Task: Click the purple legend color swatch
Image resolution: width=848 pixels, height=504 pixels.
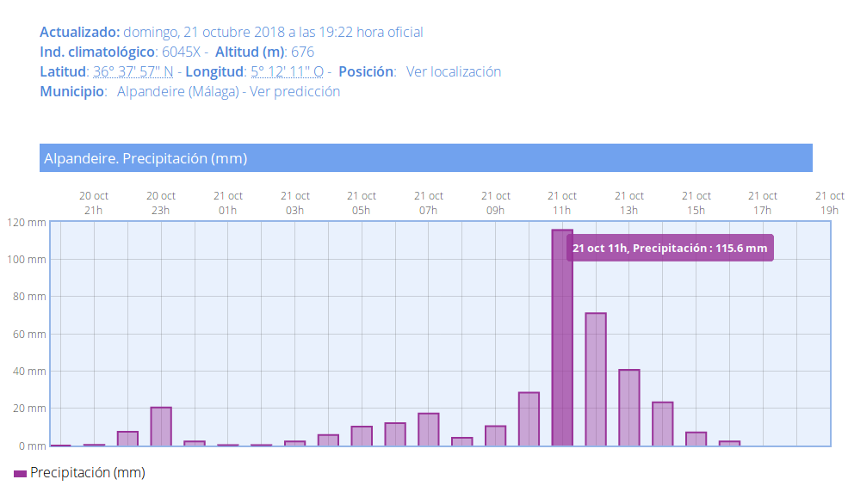Action: click(x=20, y=473)
